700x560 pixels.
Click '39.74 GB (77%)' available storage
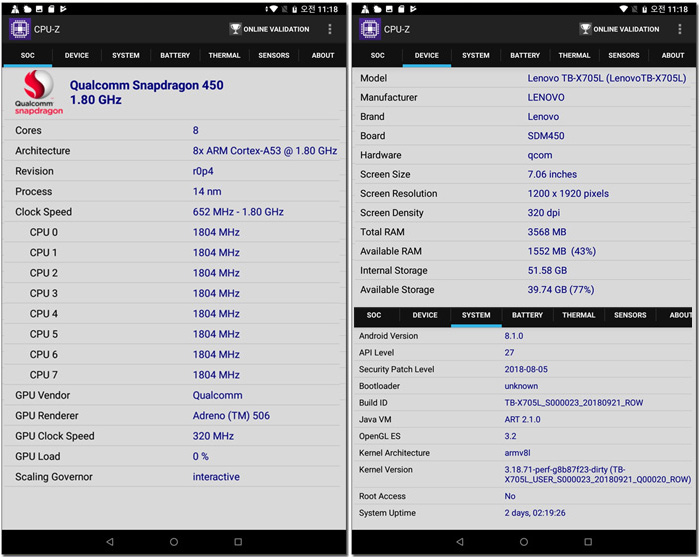pos(561,290)
